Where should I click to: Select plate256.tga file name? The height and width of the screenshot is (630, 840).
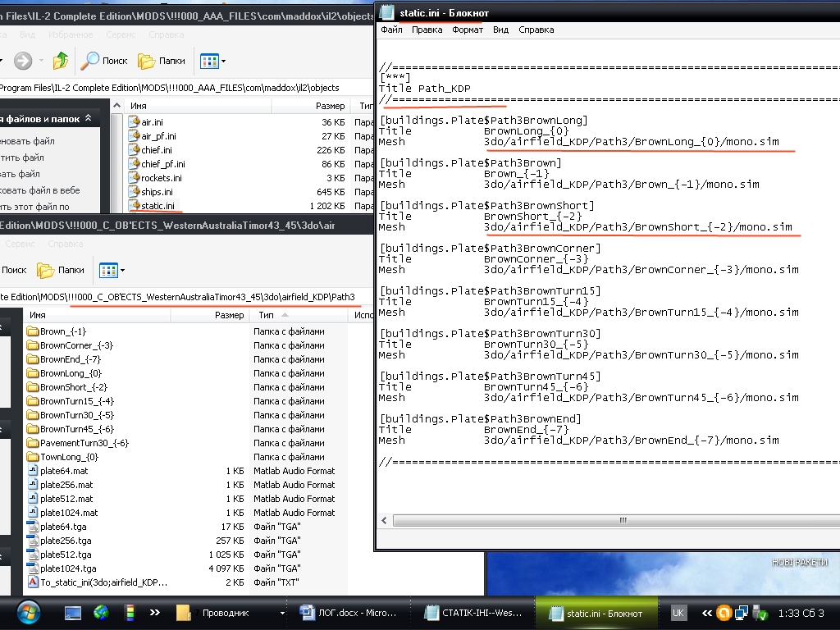66,541
